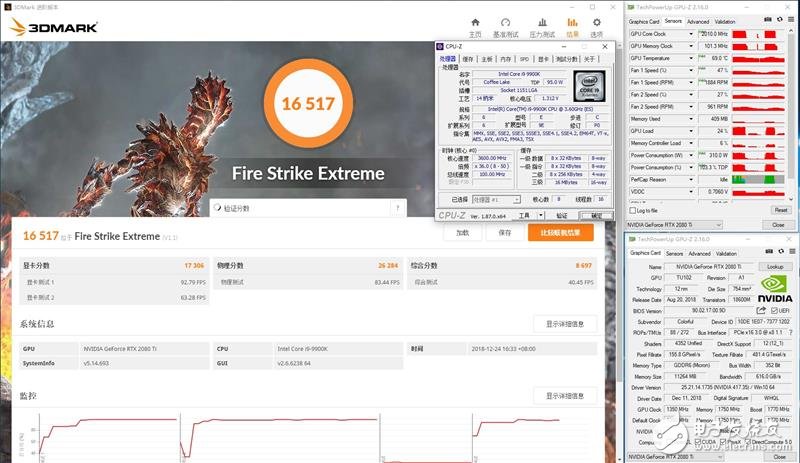The height and width of the screenshot is (463, 800).
Task: Open 3DMark Options gear icon
Action: click(x=596, y=22)
